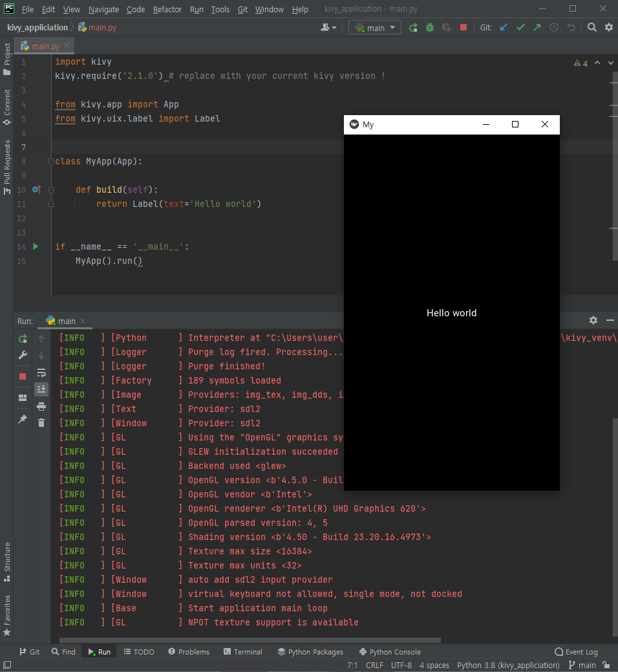This screenshot has width=618, height=672.
Task: Open the TODO tool window
Action: click(139, 652)
